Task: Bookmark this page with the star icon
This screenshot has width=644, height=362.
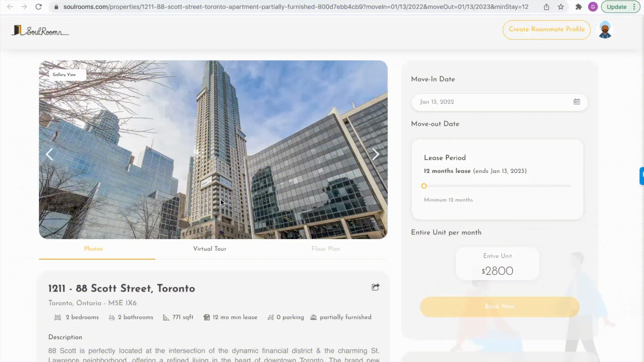Action: coord(561,7)
